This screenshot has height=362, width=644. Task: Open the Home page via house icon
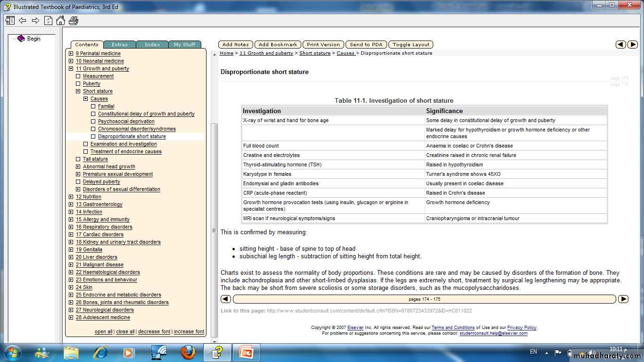[x=60, y=20]
